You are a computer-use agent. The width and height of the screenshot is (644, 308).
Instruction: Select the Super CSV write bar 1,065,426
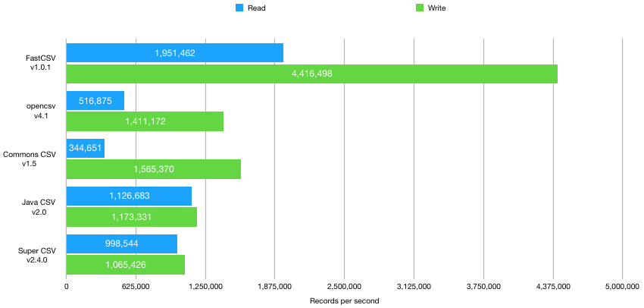tap(126, 265)
